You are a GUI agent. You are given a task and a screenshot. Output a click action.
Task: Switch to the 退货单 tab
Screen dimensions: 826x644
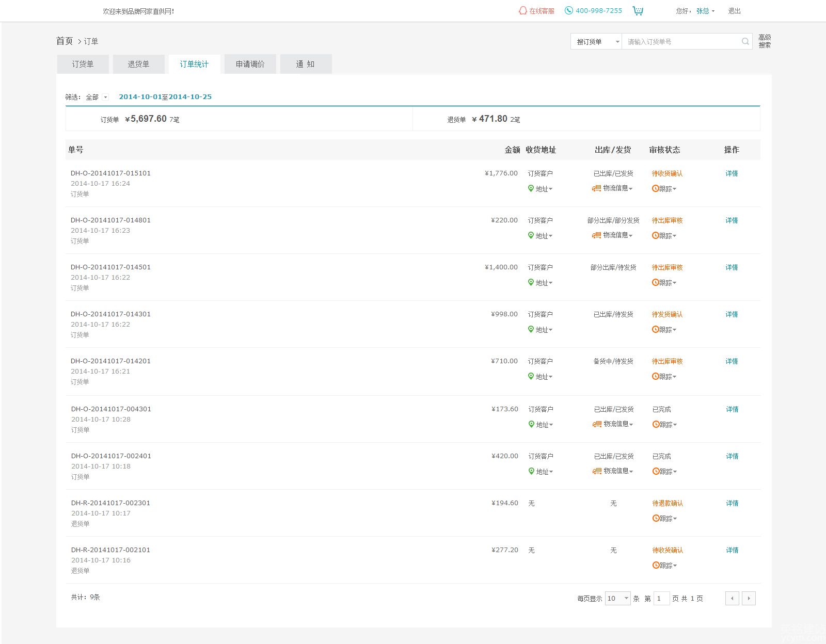pyautogui.click(x=138, y=64)
